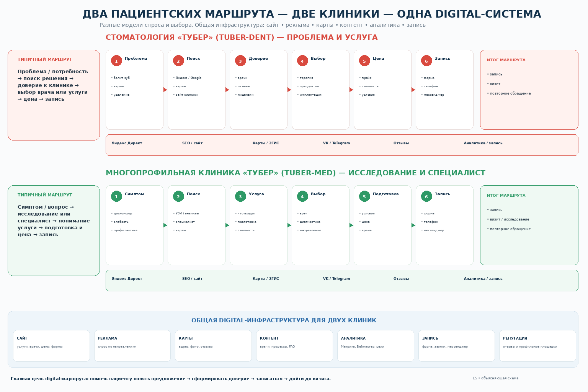Select the 'КАРТЫ' infrastructure card

tap(213, 346)
